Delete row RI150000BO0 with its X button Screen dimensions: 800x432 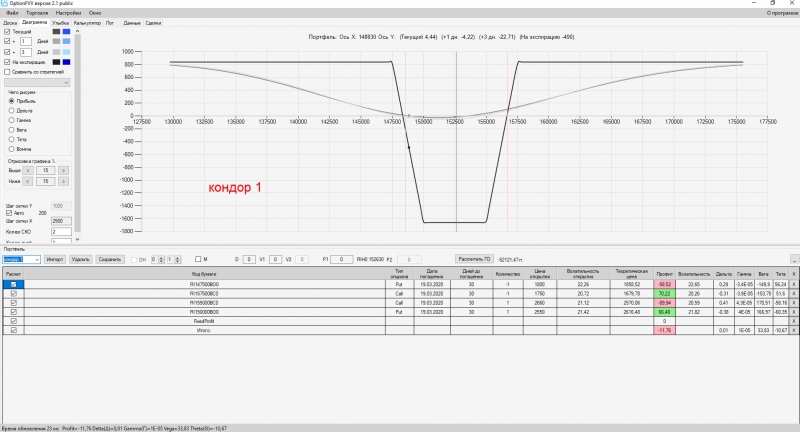(x=793, y=312)
